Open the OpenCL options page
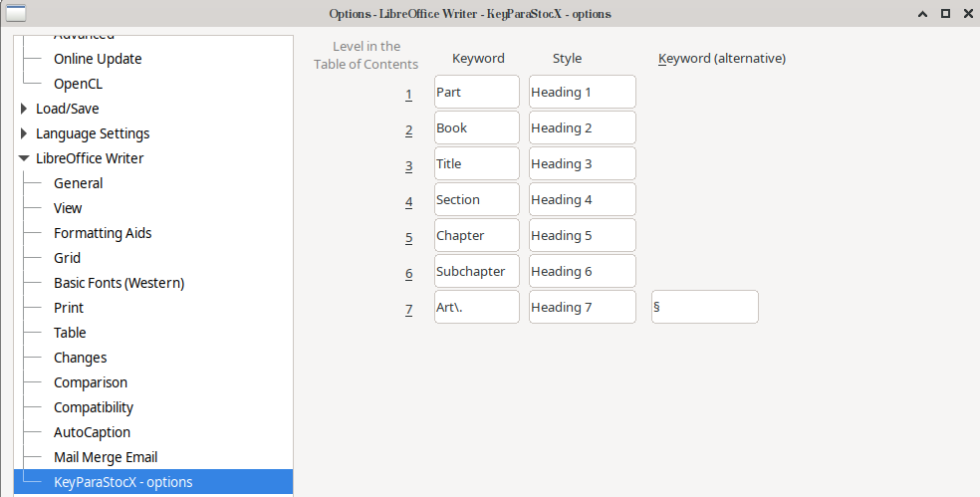 coord(78,84)
